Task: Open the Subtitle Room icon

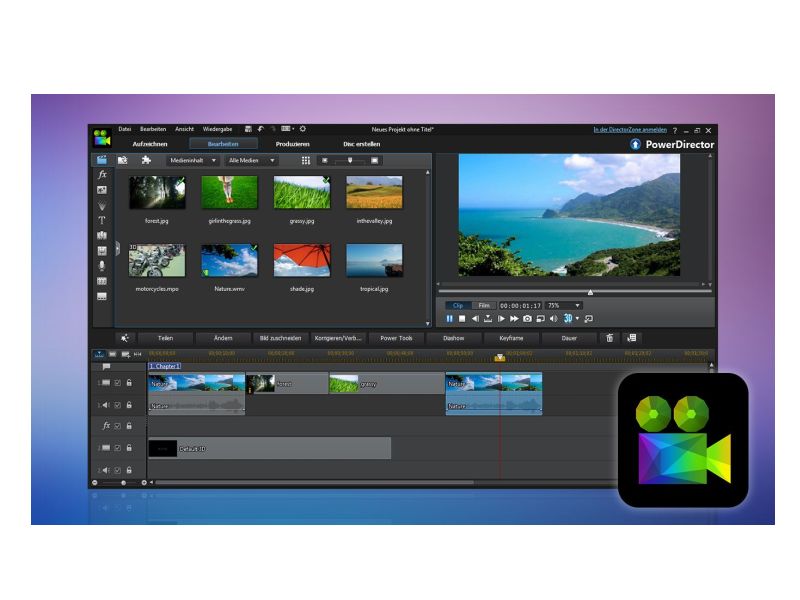Action: tap(102, 296)
